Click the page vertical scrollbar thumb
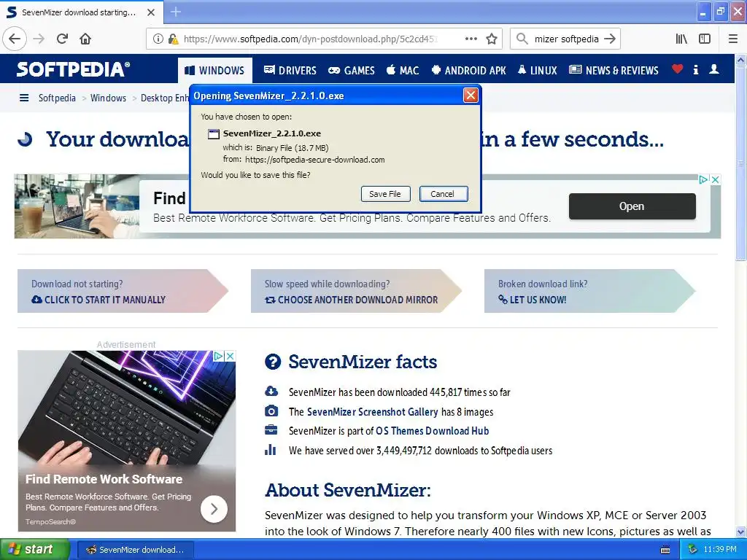Image resolution: width=747 pixels, height=560 pixels. [x=740, y=163]
